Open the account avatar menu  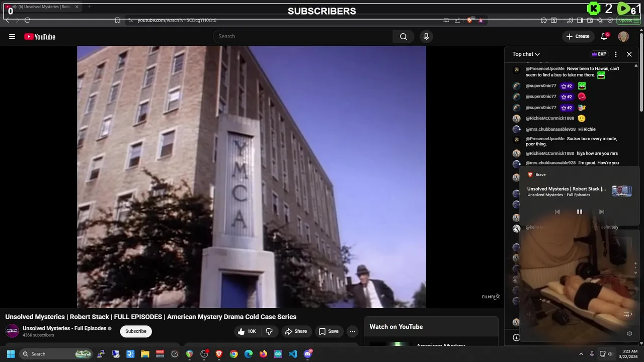(623, 36)
